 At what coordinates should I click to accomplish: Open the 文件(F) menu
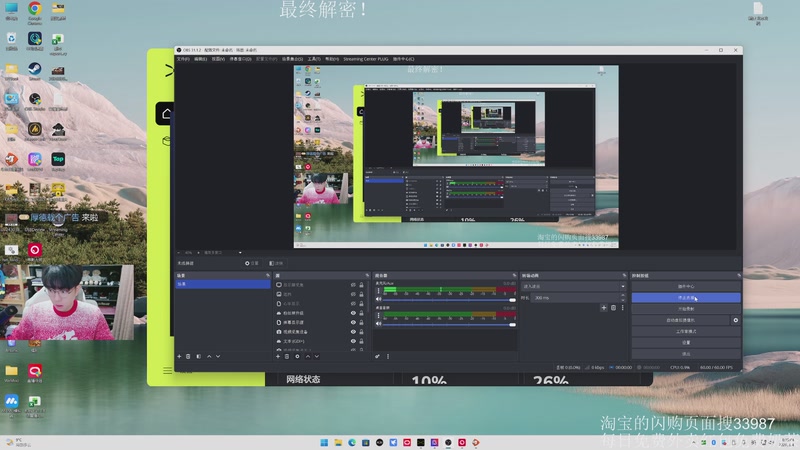pyautogui.click(x=183, y=59)
